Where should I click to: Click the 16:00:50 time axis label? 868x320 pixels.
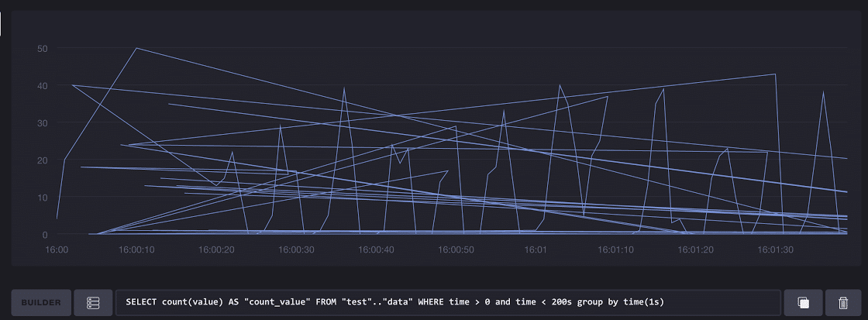[456, 250]
